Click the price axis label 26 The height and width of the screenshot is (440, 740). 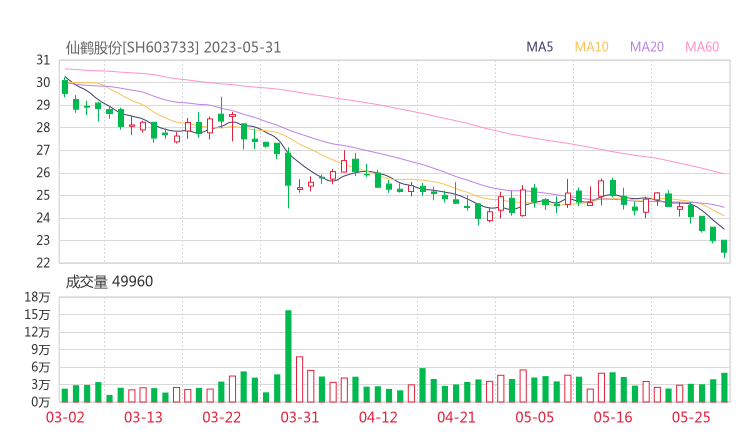[x=43, y=172]
